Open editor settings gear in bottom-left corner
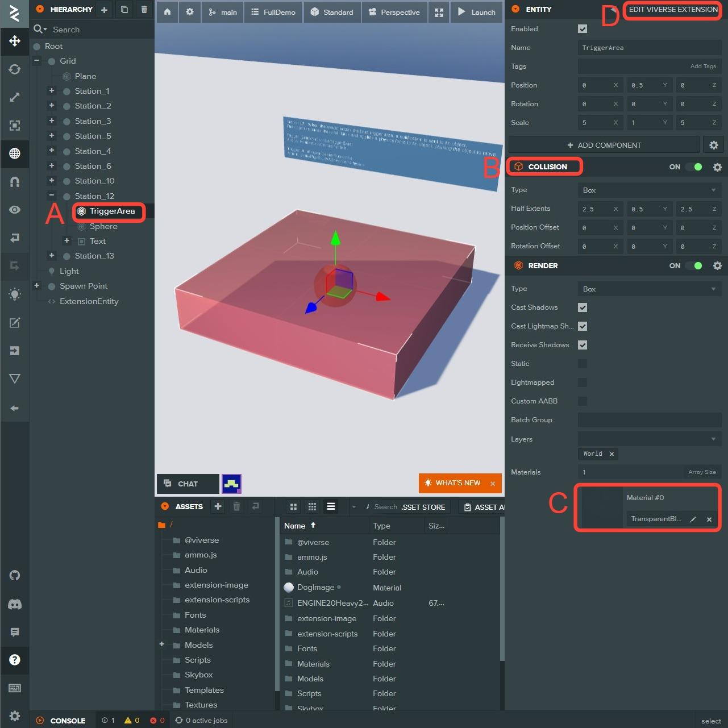 [x=15, y=715]
